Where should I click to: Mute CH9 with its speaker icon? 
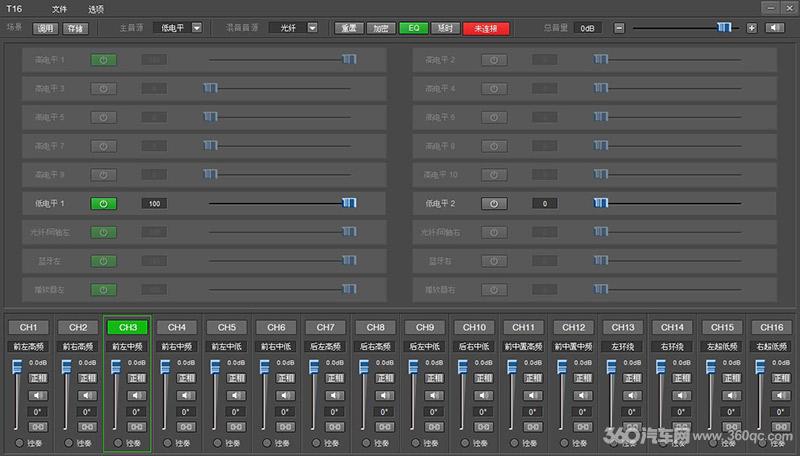pos(434,395)
